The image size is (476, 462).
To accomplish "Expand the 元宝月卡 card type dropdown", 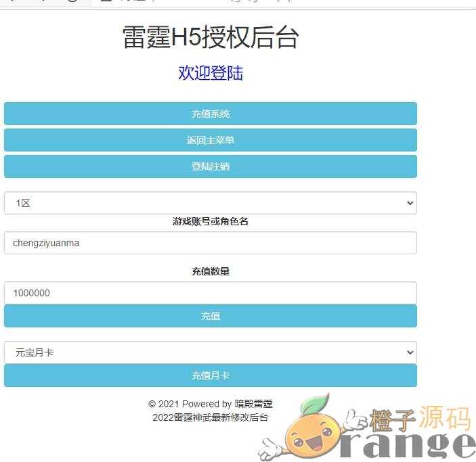I will (210, 352).
